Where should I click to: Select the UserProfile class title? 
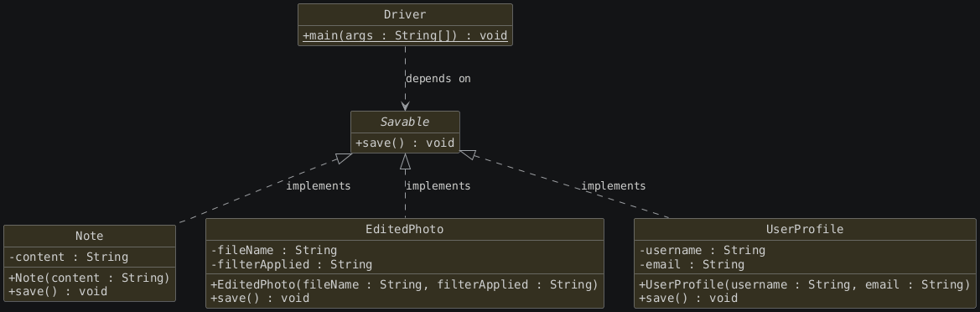tap(805, 230)
